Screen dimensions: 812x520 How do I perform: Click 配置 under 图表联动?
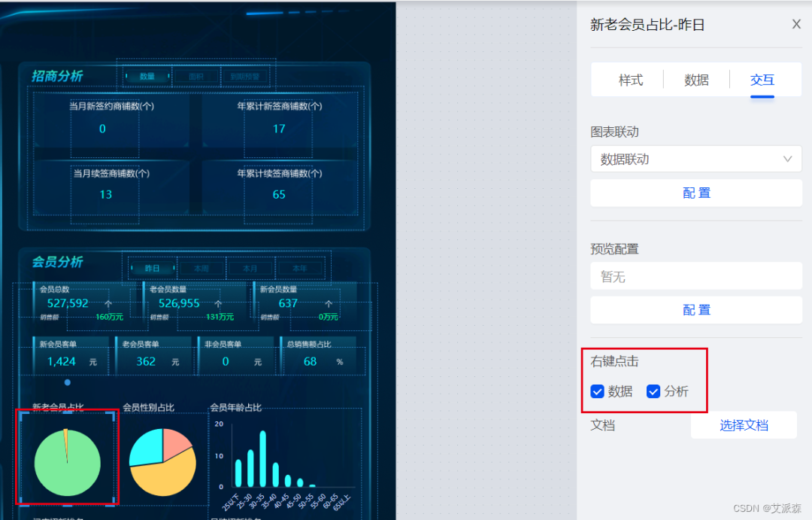click(x=695, y=193)
